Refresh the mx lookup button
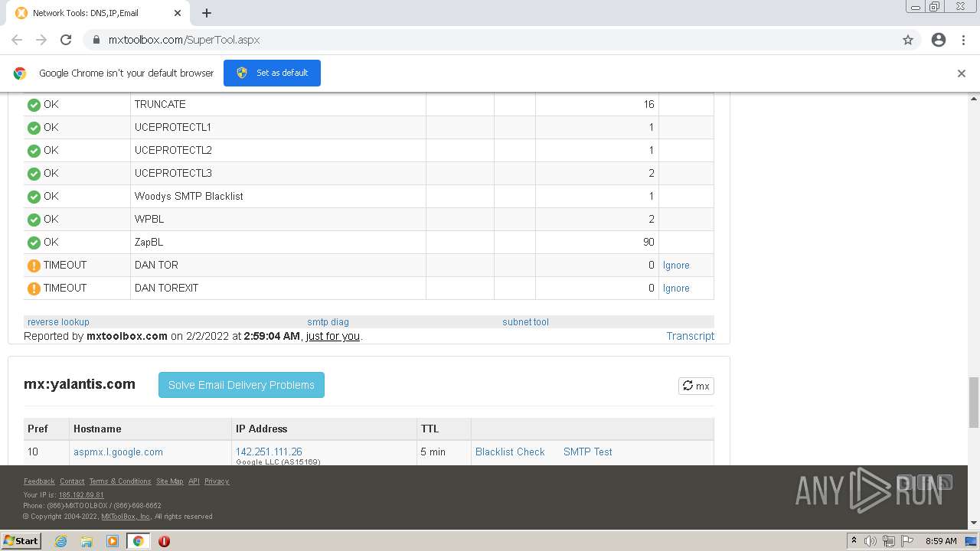The image size is (980, 551). (696, 386)
